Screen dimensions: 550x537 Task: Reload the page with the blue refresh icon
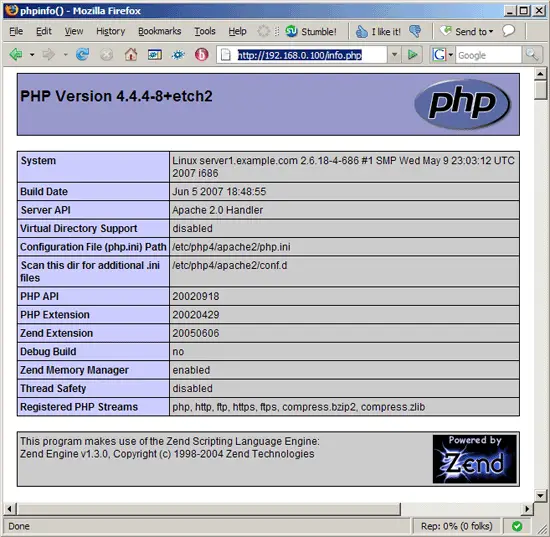click(x=82, y=55)
